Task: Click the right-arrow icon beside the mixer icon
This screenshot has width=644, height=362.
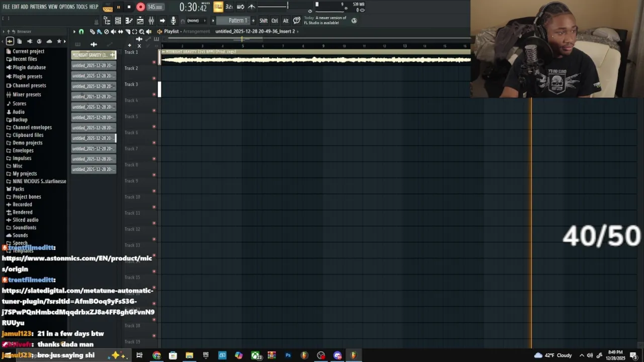Action: (x=162, y=21)
